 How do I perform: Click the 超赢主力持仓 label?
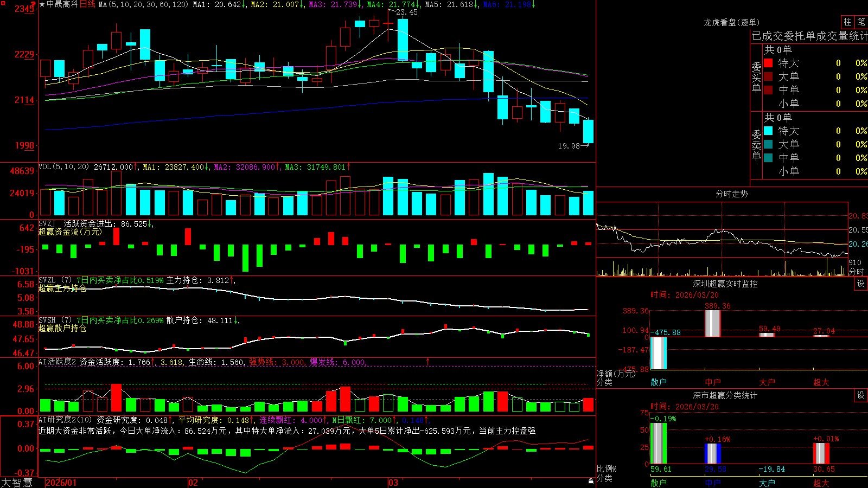[62, 288]
